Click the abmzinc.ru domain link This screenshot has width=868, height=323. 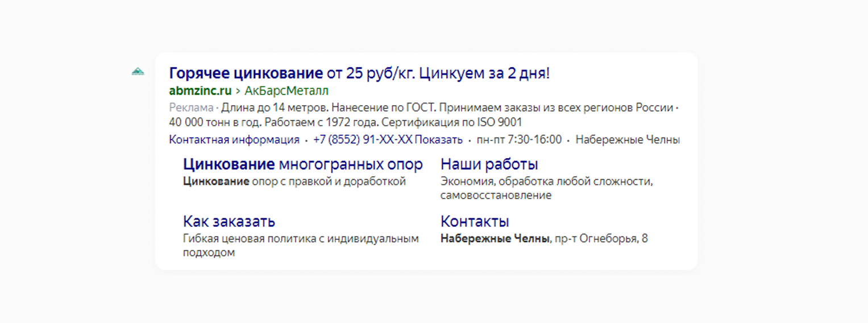pos(200,91)
